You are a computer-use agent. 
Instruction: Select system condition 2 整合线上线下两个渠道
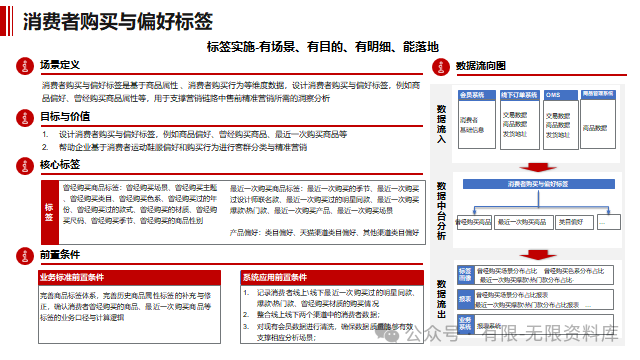coord(311,315)
